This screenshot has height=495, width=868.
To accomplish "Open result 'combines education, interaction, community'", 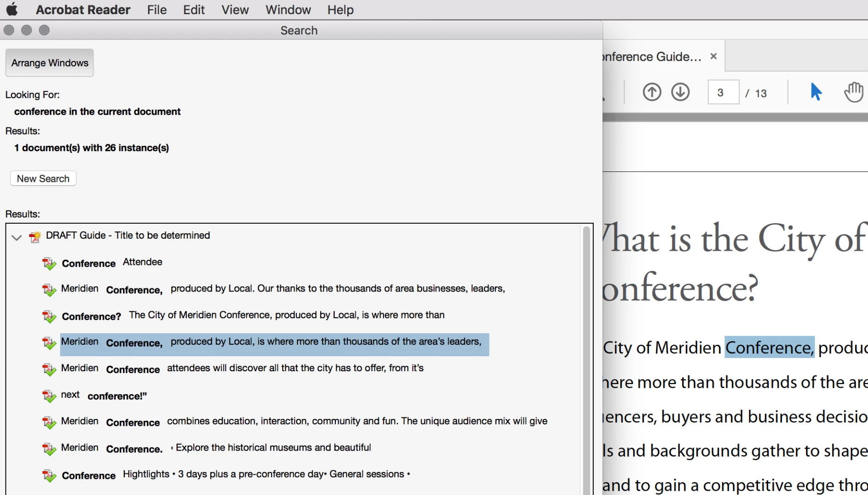I will 304,422.
